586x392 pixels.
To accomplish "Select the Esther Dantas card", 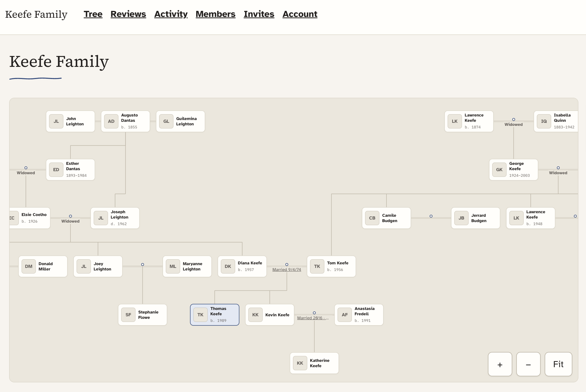I will [x=70, y=170].
